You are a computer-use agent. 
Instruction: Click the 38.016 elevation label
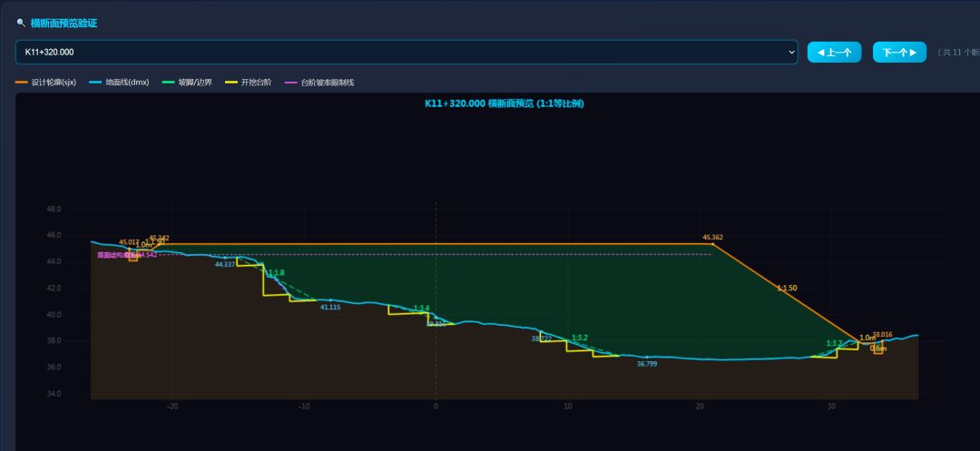pos(882,334)
